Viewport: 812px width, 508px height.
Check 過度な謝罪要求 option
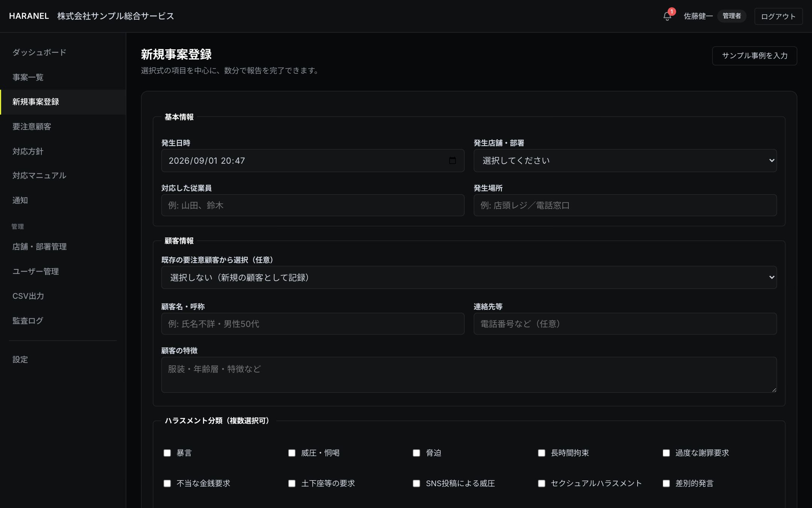coord(666,453)
